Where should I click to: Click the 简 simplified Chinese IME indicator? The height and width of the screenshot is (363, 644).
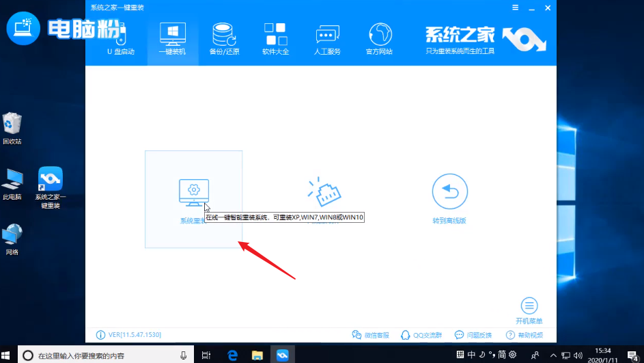tap(502, 354)
